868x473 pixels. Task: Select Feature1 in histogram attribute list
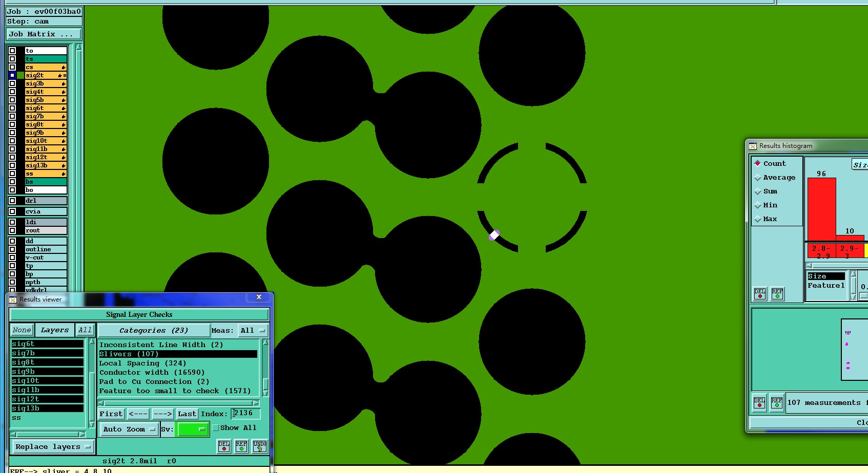[826, 286]
